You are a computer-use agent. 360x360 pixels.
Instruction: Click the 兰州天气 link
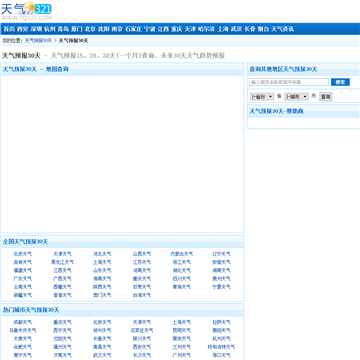pyautogui.click(x=182, y=347)
